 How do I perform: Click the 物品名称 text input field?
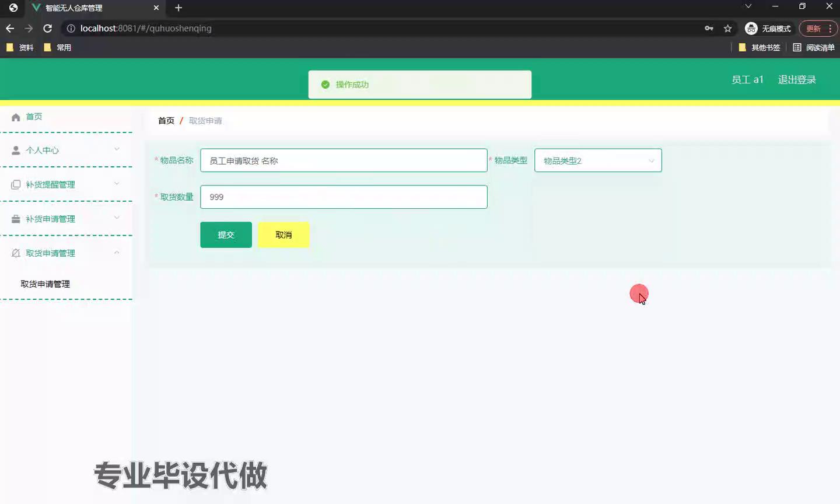(x=344, y=160)
